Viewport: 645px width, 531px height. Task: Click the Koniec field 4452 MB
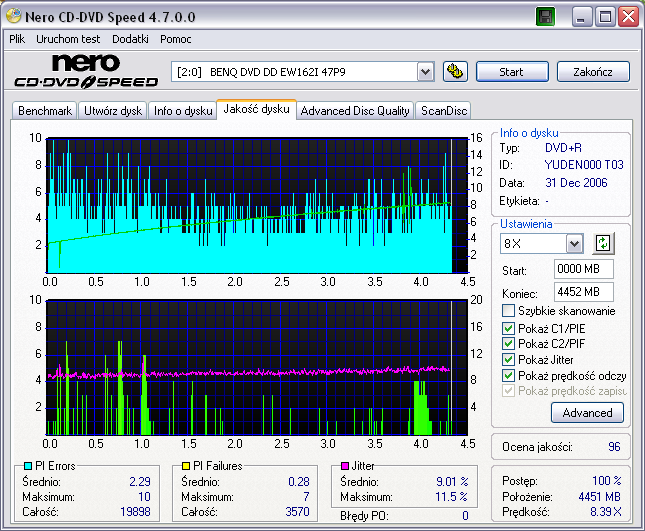tap(583, 292)
